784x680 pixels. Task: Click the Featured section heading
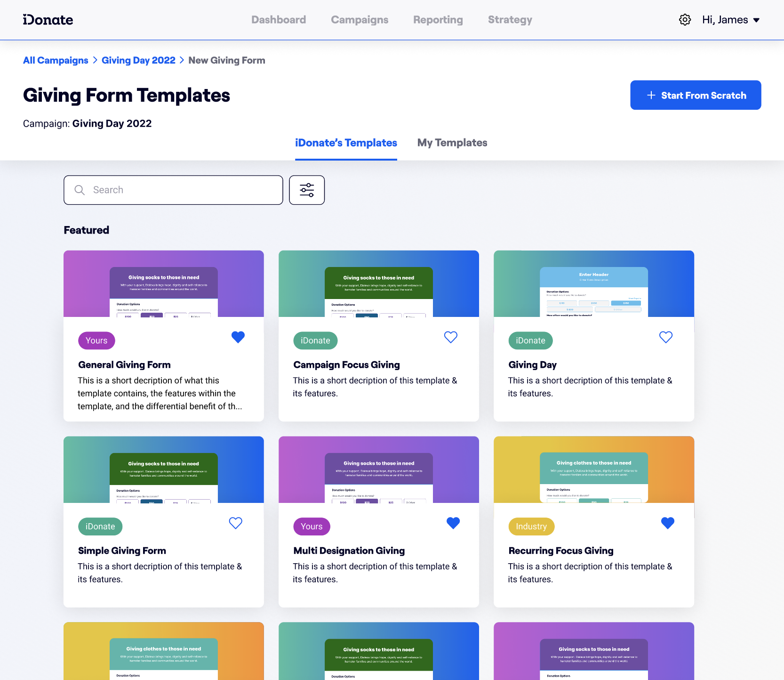pos(87,230)
